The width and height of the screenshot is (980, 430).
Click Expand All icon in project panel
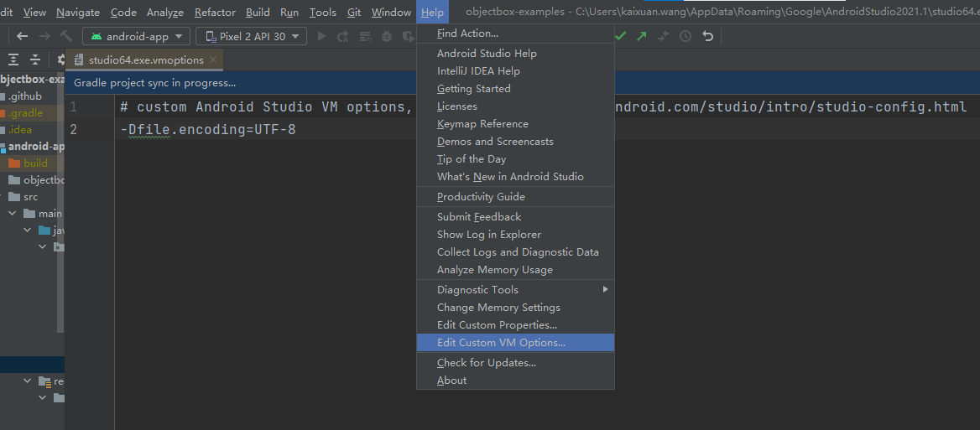(13, 60)
